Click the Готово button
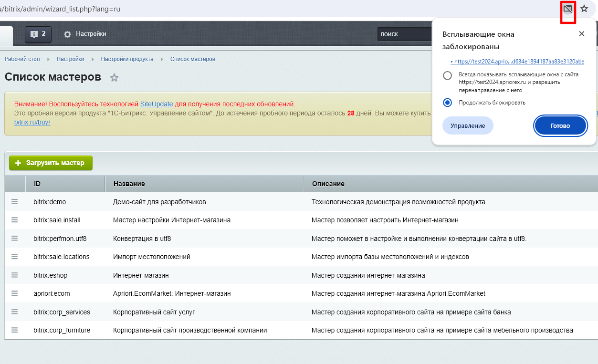Viewport: 598px width, 364px height. 560,126
